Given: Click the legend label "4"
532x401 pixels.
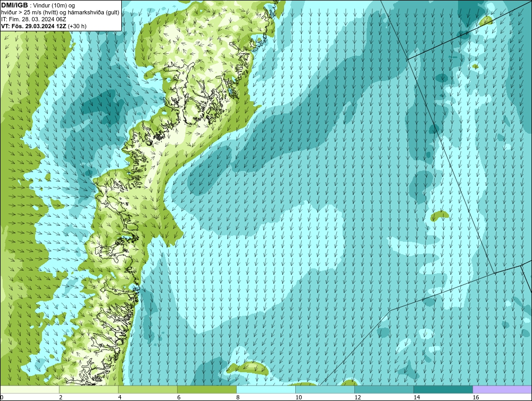Looking at the screenshot, I should tap(120, 397).
